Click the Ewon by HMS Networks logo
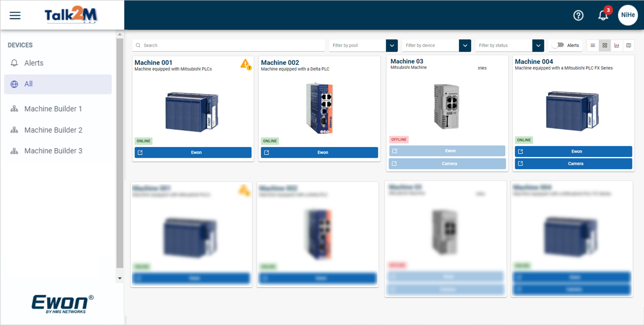The width and height of the screenshot is (644, 325). (x=63, y=304)
